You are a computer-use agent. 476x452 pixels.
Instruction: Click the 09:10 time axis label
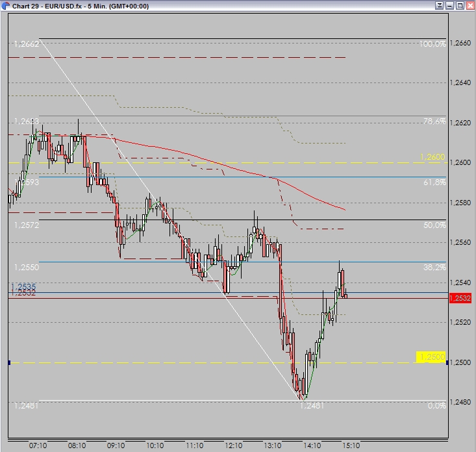pos(116,446)
